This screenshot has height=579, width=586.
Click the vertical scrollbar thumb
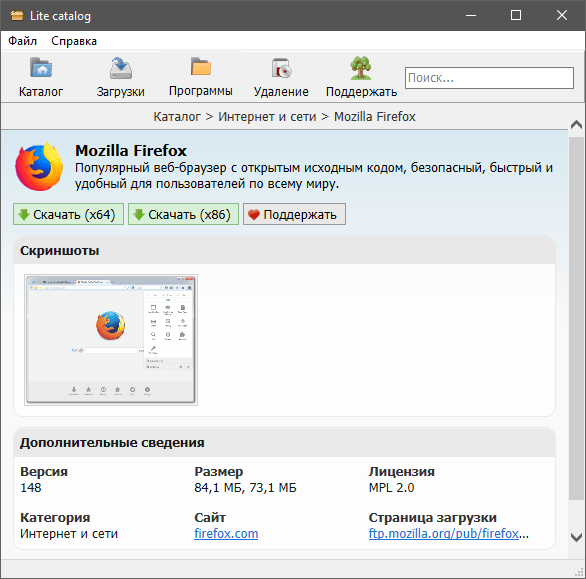576,318
